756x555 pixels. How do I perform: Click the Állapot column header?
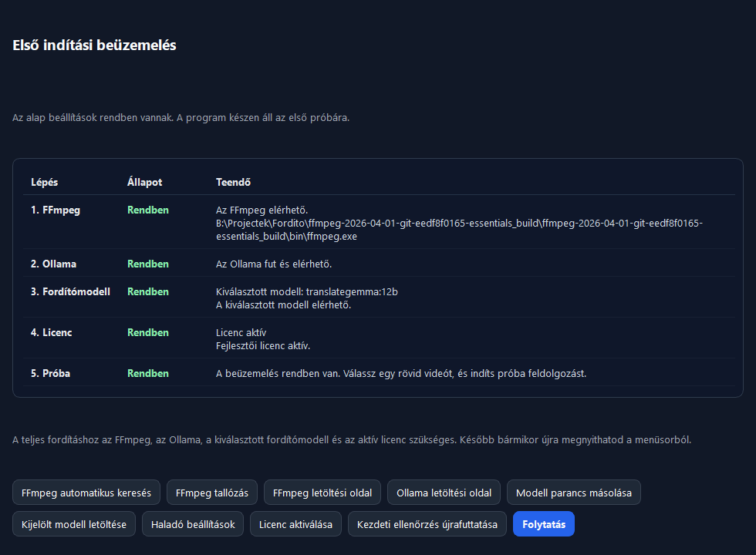tap(145, 182)
